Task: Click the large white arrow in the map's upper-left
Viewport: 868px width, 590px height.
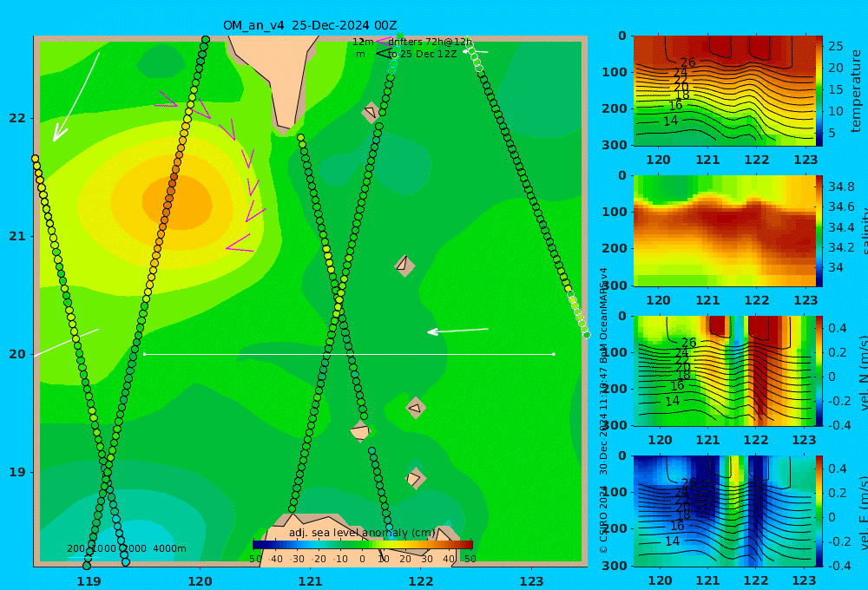Action: click(x=76, y=97)
